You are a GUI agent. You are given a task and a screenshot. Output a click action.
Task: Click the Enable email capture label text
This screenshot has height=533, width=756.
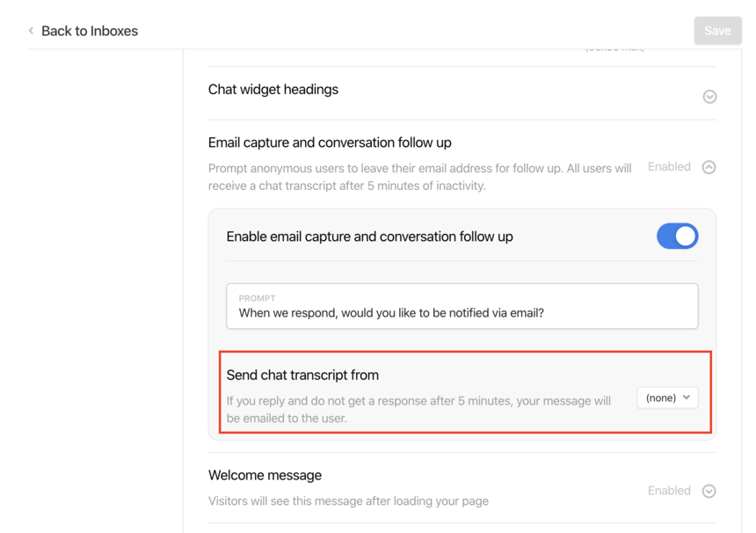point(369,237)
